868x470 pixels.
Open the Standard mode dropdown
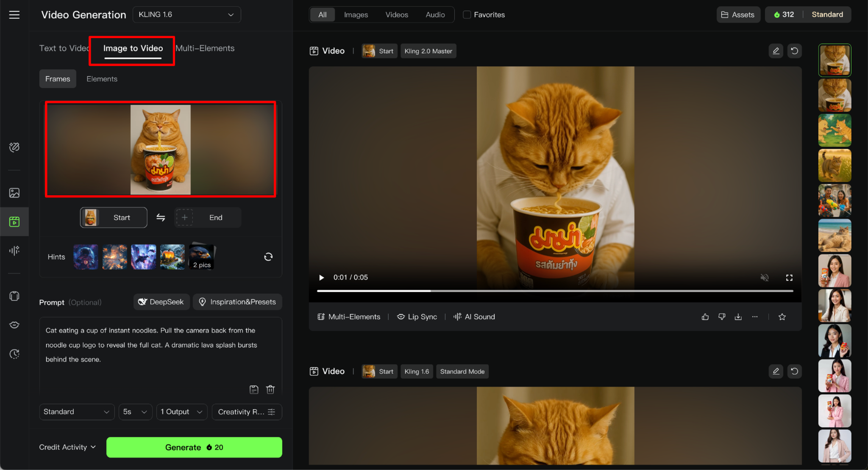(x=77, y=412)
